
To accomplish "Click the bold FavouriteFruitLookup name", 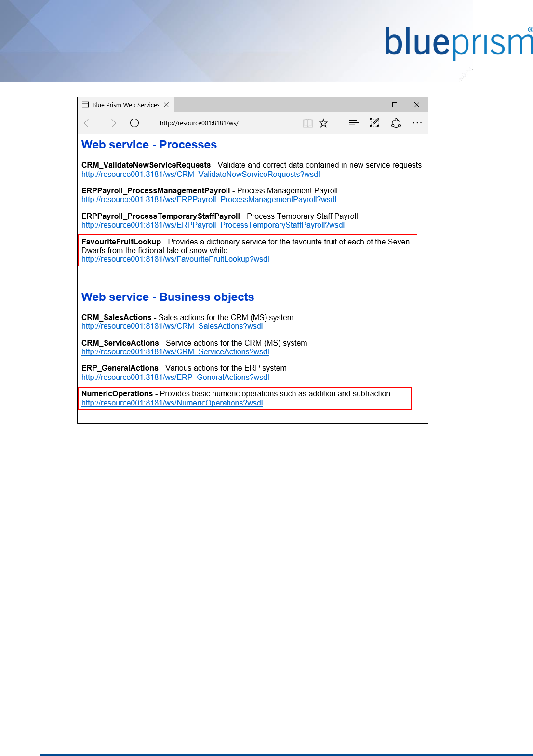I will point(121,242).
